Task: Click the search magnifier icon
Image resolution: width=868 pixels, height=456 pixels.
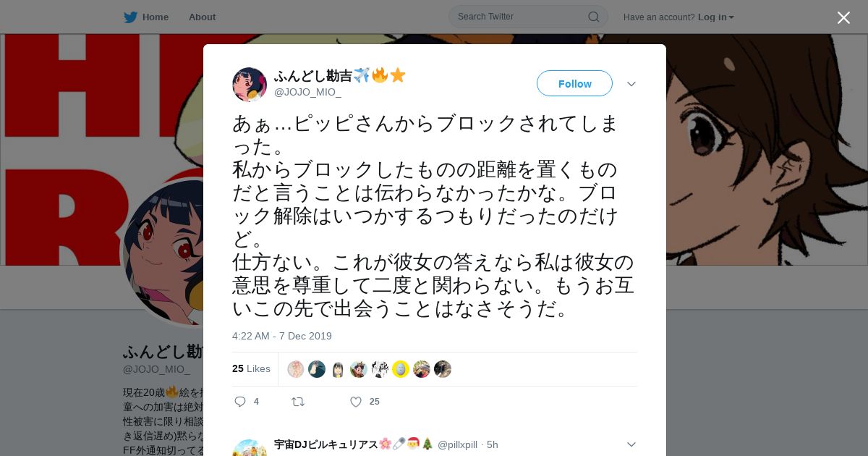Action: point(593,17)
